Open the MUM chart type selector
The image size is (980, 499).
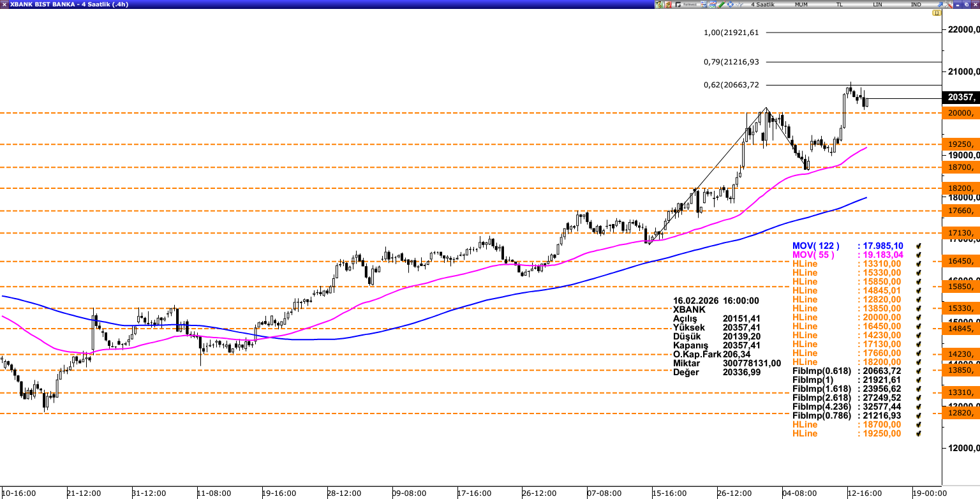(801, 4)
